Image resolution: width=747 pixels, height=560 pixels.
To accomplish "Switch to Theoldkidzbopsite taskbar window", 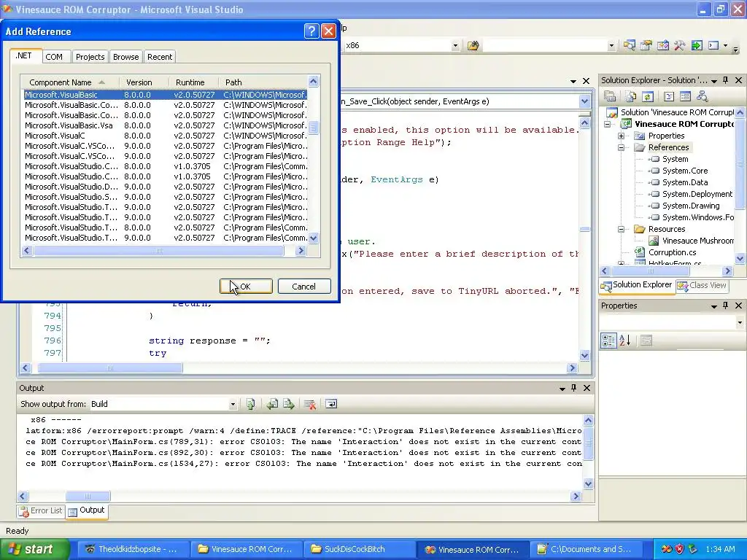I will click(x=133, y=550).
